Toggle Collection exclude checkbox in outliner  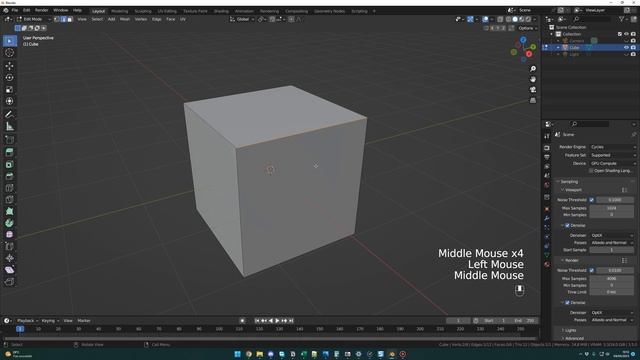click(x=620, y=34)
